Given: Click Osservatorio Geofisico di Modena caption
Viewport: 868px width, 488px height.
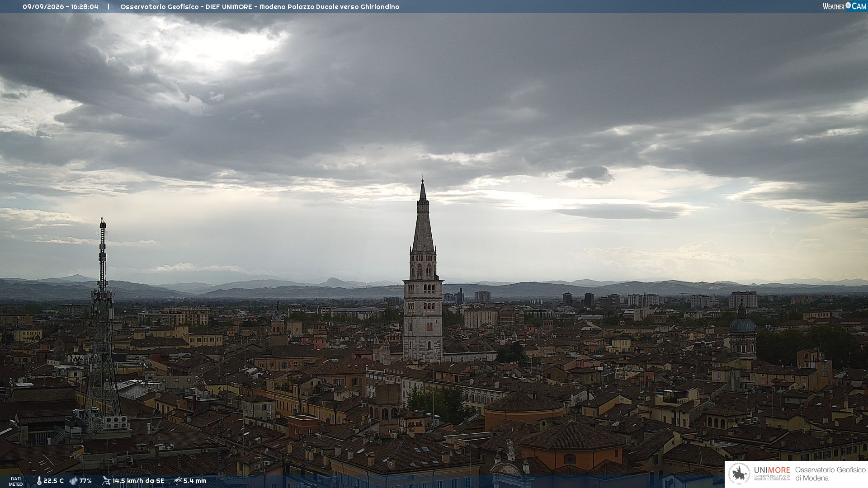Looking at the screenshot, I should (830, 474).
